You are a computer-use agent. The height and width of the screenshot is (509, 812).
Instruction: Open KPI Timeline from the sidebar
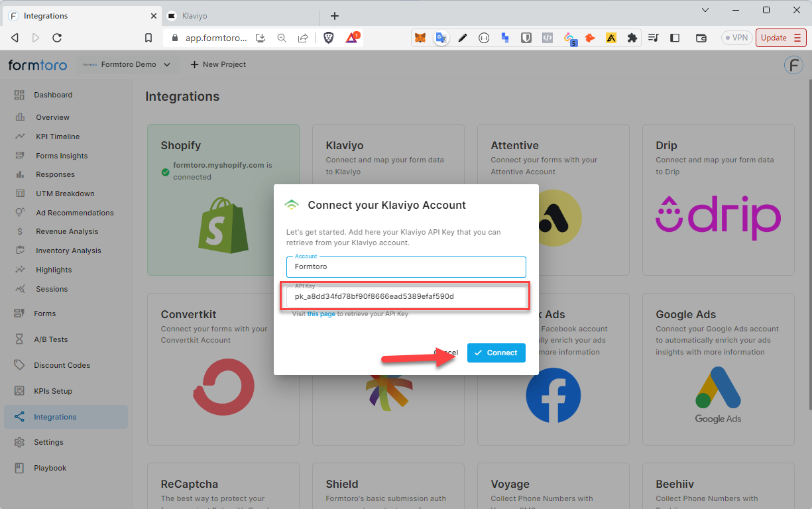click(58, 137)
